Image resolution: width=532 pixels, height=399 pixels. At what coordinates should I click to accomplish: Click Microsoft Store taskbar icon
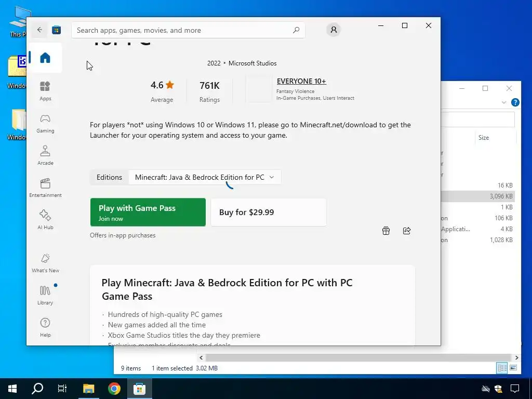(139, 389)
